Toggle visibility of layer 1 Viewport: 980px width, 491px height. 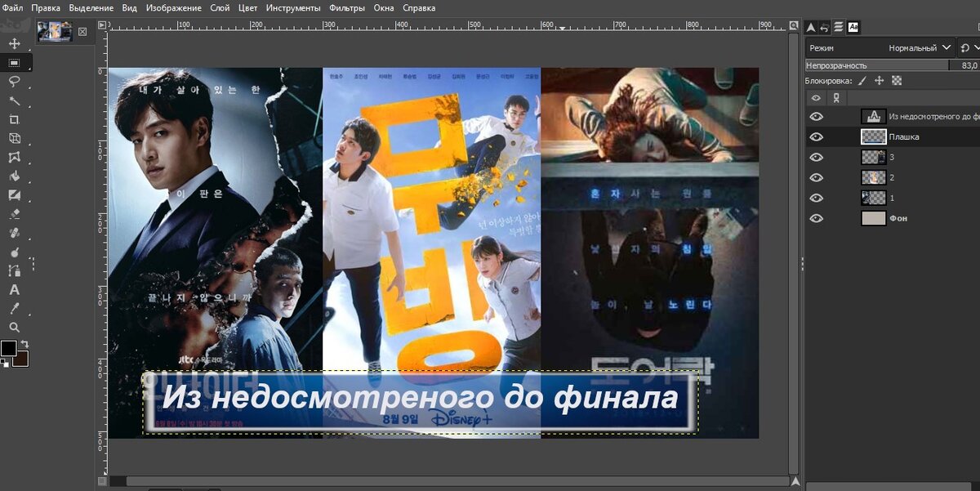pos(816,199)
